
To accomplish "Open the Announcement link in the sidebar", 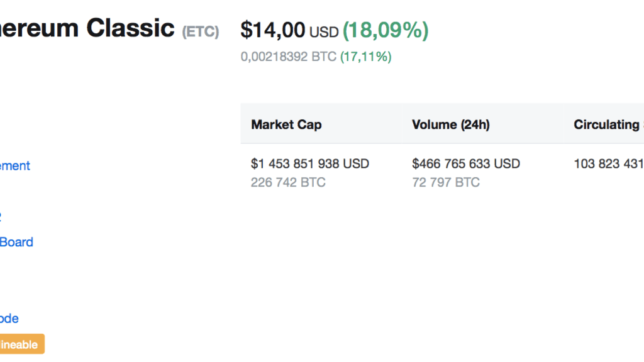I will [14, 166].
